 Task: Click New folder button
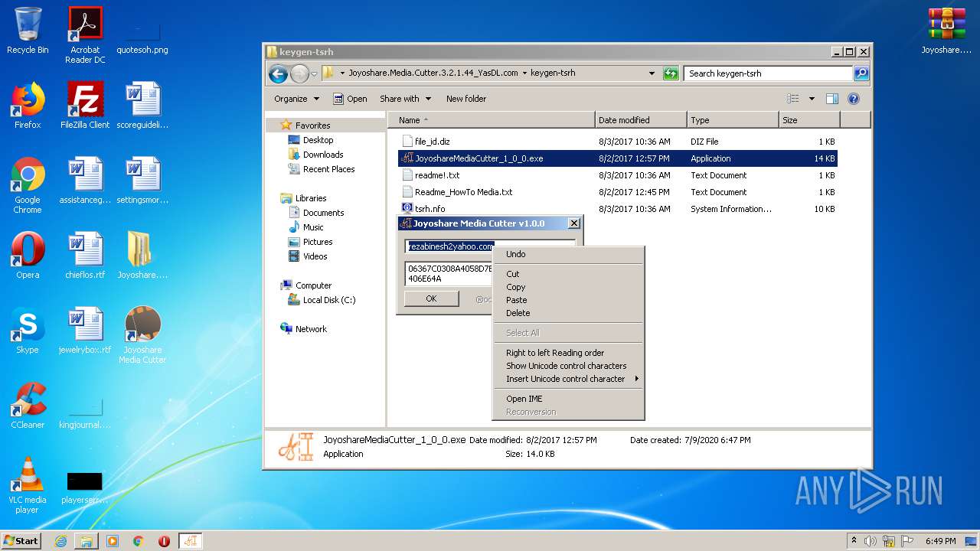[x=466, y=99]
